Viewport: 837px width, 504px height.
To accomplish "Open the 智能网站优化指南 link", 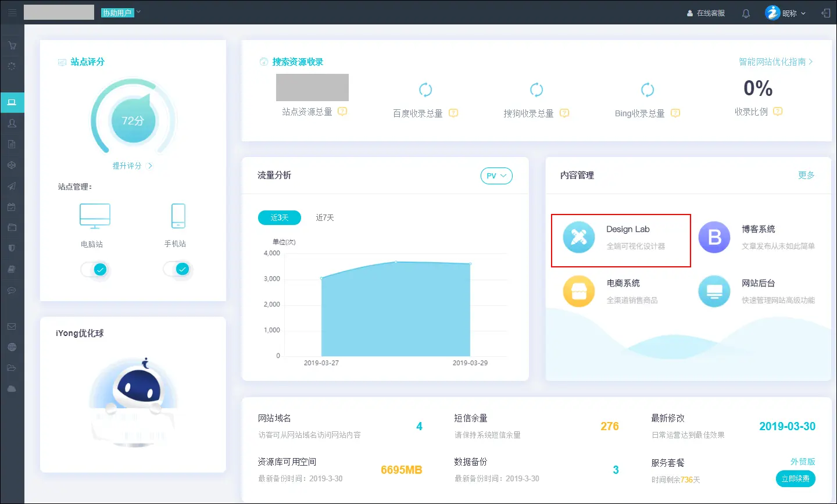I will pyautogui.click(x=775, y=62).
